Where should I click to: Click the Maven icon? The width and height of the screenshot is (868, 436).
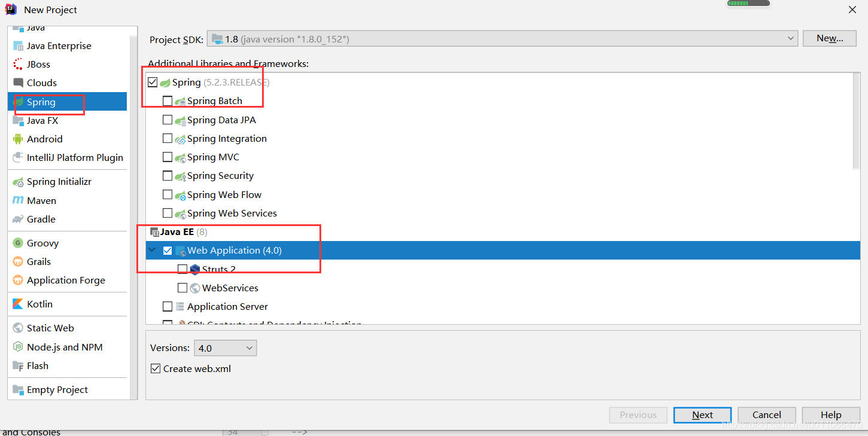[18, 201]
